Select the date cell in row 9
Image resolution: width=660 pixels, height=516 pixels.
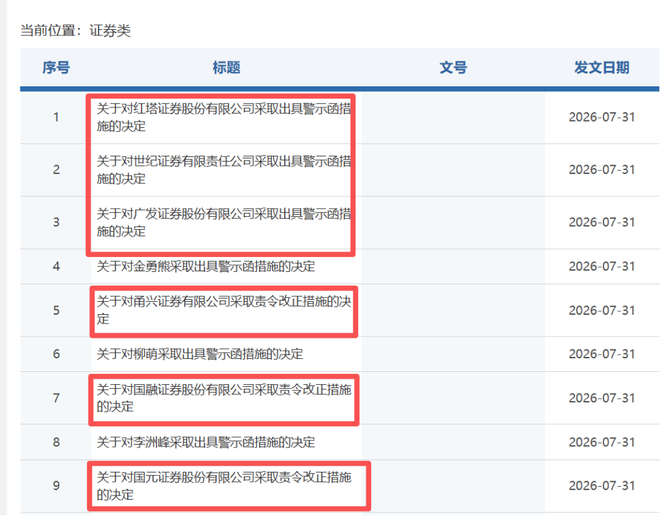click(601, 486)
